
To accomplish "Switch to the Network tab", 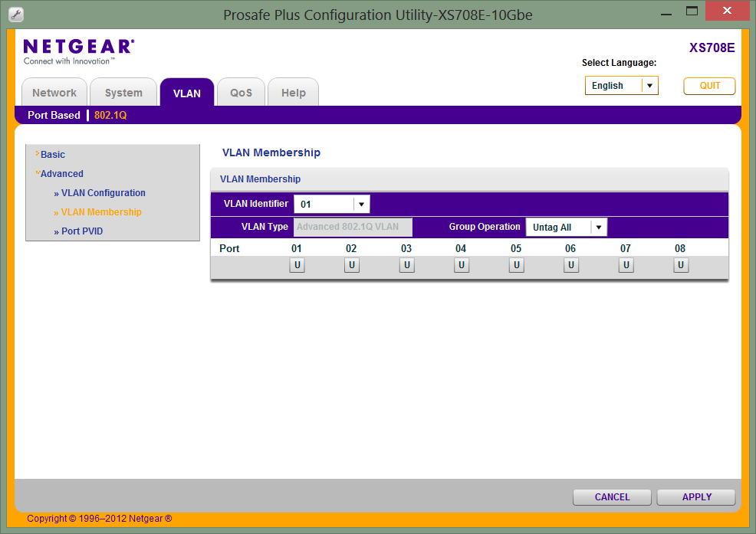I will click(54, 93).
